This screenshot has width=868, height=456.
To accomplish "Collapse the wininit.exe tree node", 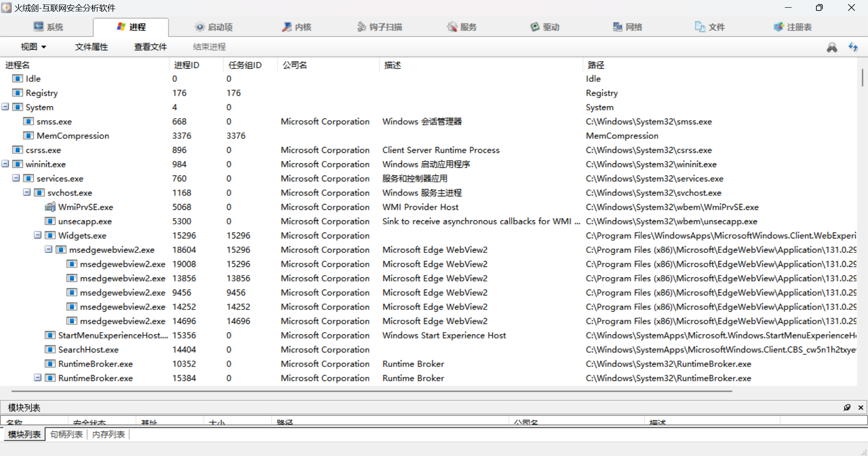I will (x=5, y=164).
